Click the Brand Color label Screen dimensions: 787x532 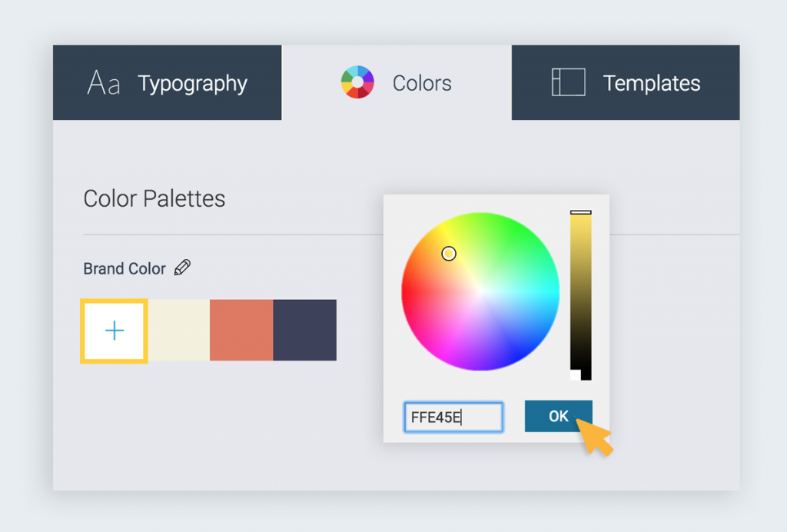(x=125, y=268)
